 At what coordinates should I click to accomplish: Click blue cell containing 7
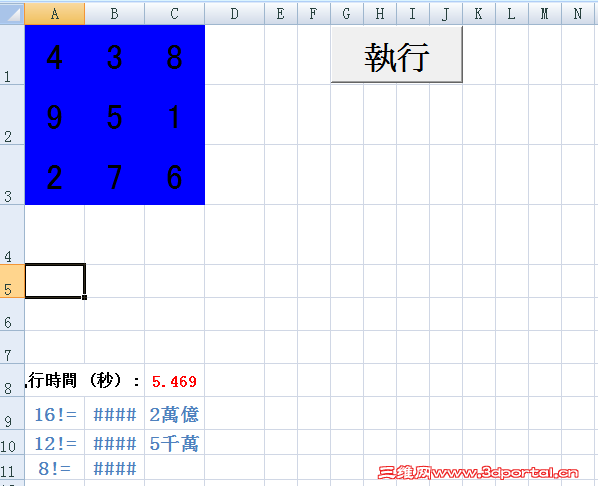tap(114, 175)
